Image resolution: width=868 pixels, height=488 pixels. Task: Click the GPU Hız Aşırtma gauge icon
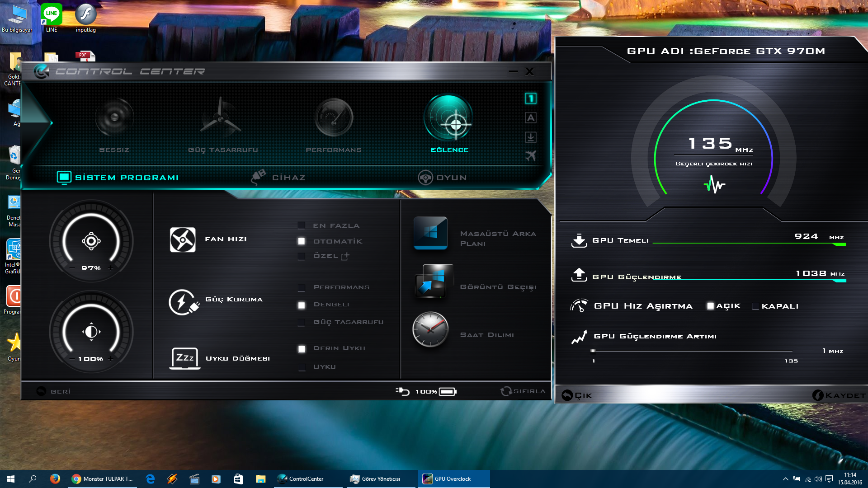pos(579,306)
